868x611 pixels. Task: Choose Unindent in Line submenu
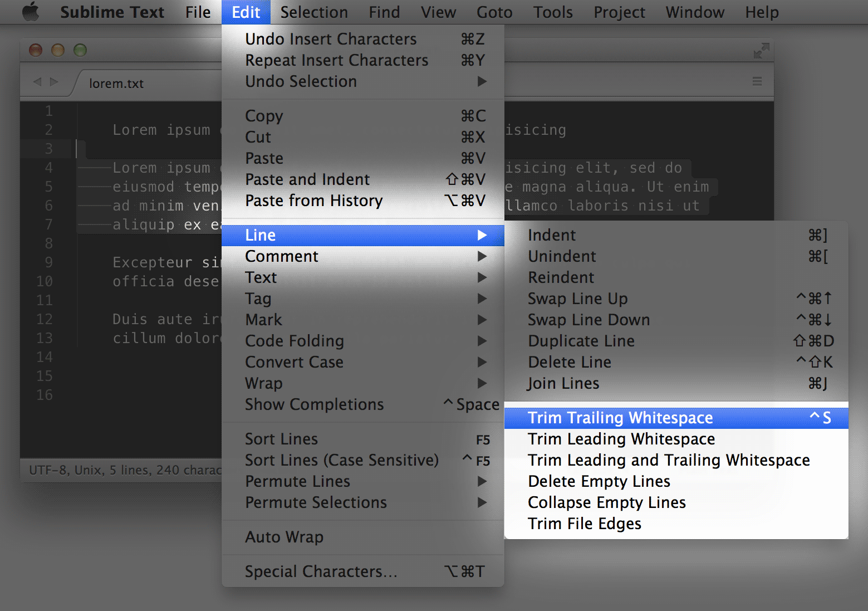[x=676, y=256]
